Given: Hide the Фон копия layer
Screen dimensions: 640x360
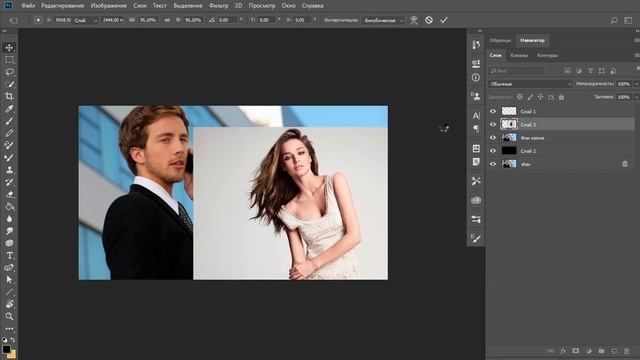Looking at the screenshot, I should point(493,138).
